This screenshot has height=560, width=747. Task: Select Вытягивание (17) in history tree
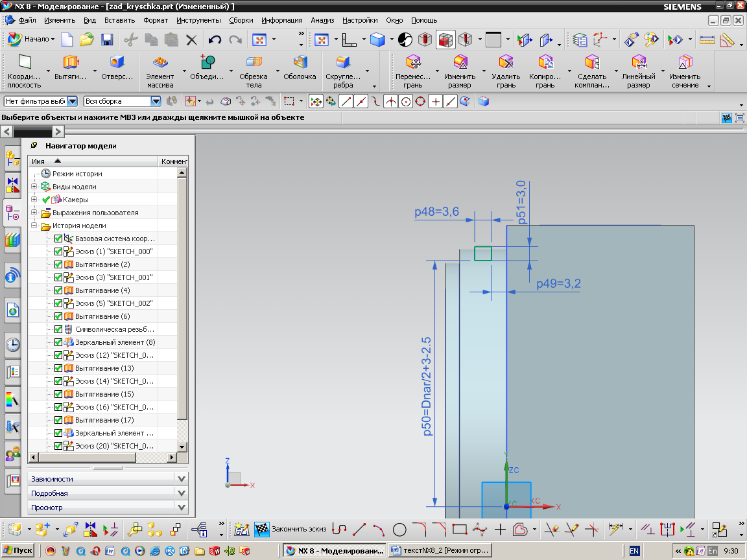(x=104, y=420)
